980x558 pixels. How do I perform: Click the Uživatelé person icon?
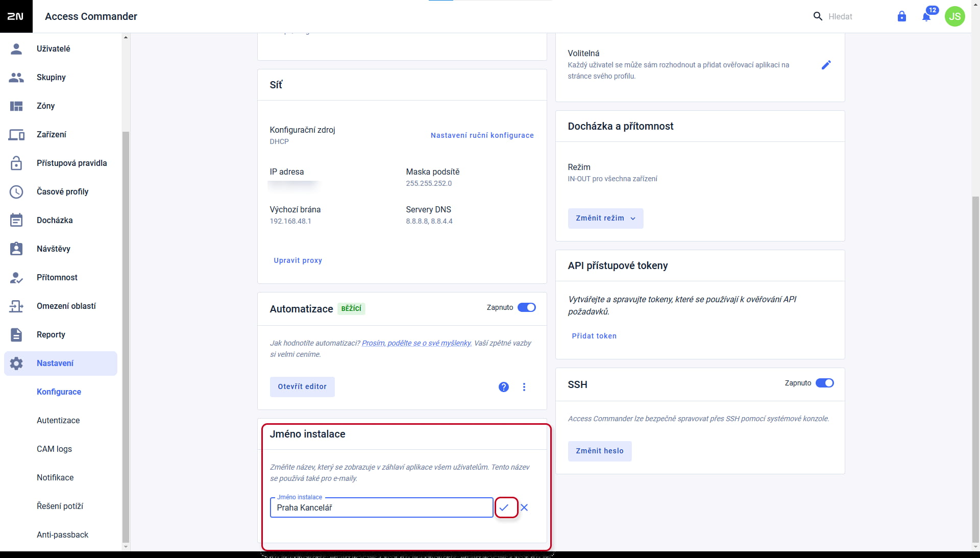(x=16, y=48)
